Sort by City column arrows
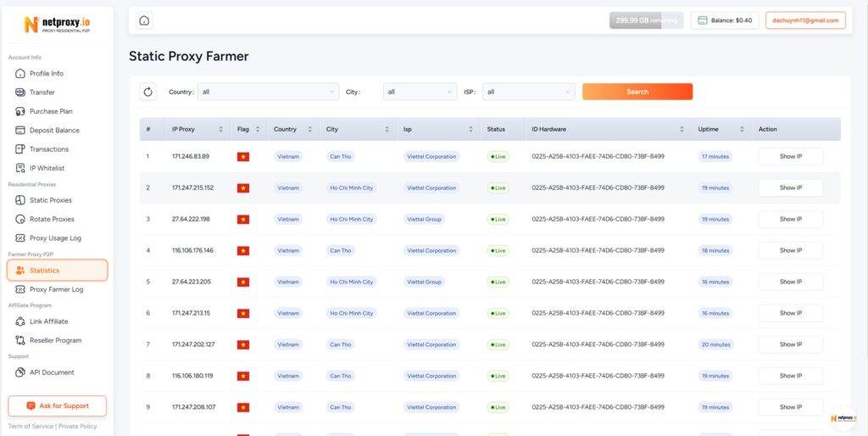 (x=387, y=129)
